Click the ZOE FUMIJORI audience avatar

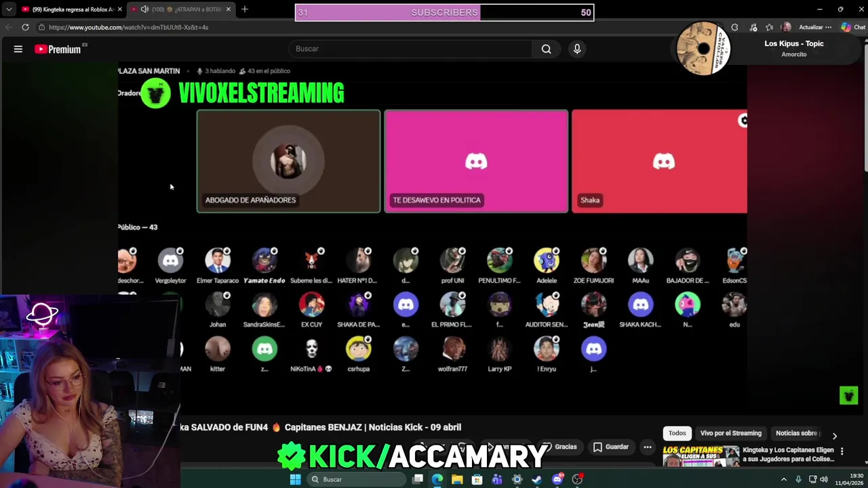[593, 260]
